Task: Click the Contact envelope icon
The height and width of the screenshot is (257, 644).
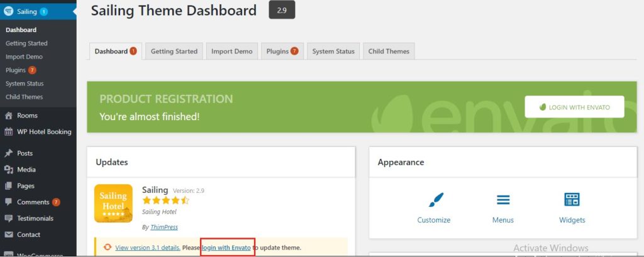Action: [x=9, y=235]
